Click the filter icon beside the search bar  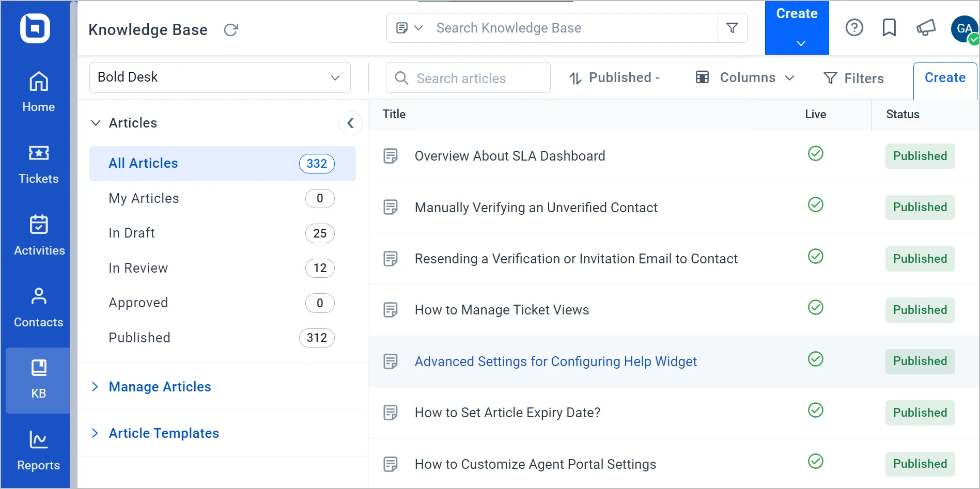click(x=732, y=28)
